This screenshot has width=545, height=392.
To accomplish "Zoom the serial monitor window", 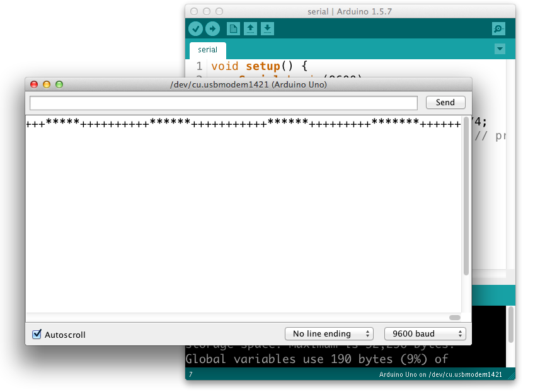I will point(59,84).
